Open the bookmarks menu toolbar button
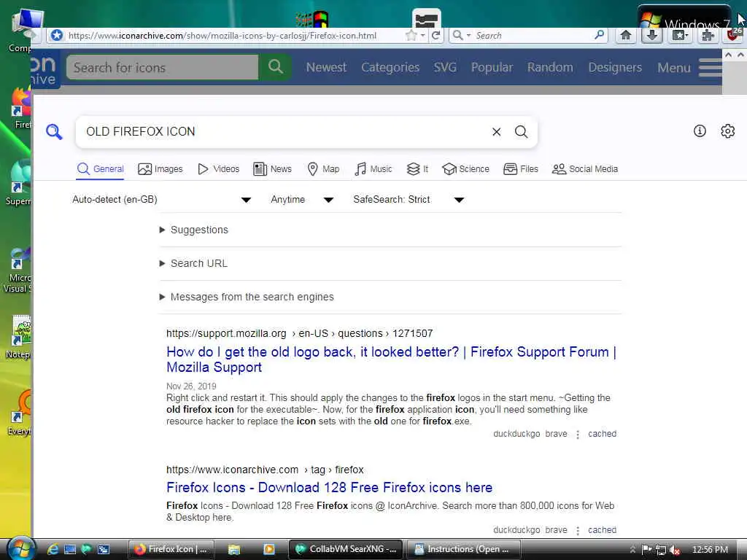 tap(680, 35)
